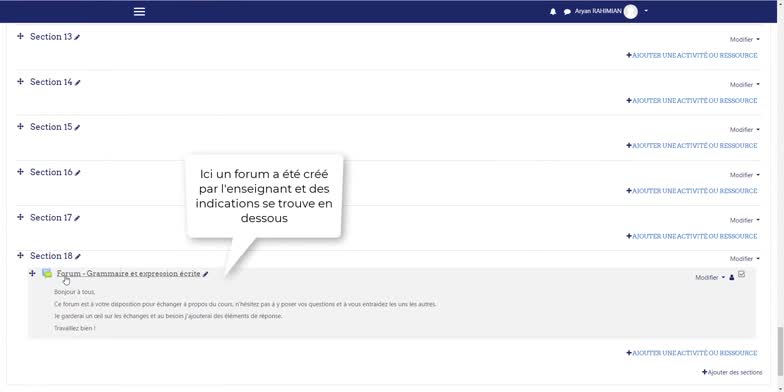Click the move handle of Section 16
This screenshot has width=784, height=392.
point(20,172)
